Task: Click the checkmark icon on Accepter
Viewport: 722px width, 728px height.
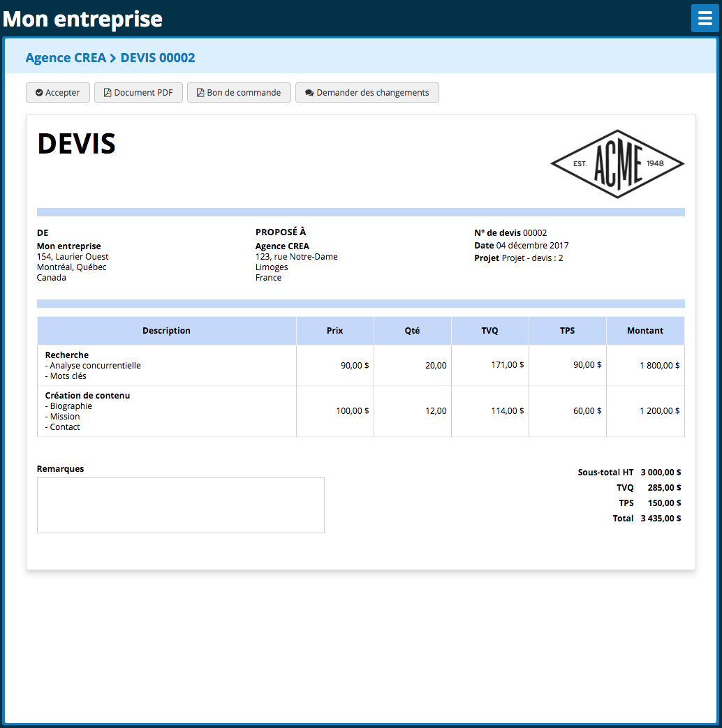Action: pyautogui.click(x=39, y=93)
